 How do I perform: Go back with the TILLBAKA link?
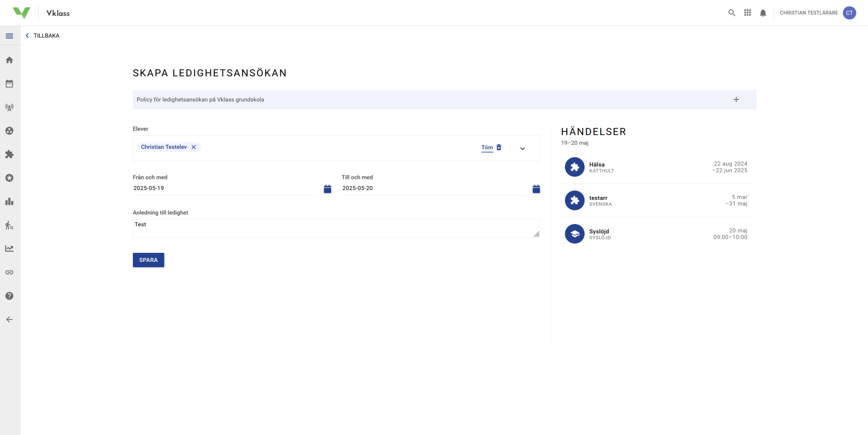(x=42, y=36)
